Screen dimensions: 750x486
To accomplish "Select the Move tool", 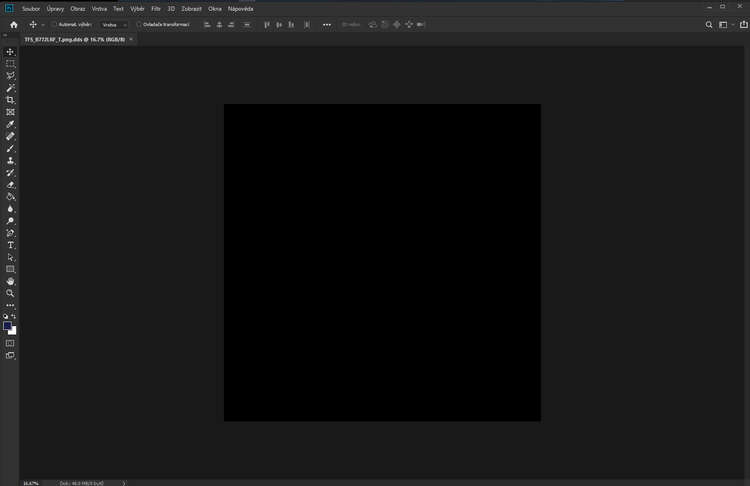I will pos(10,51).
